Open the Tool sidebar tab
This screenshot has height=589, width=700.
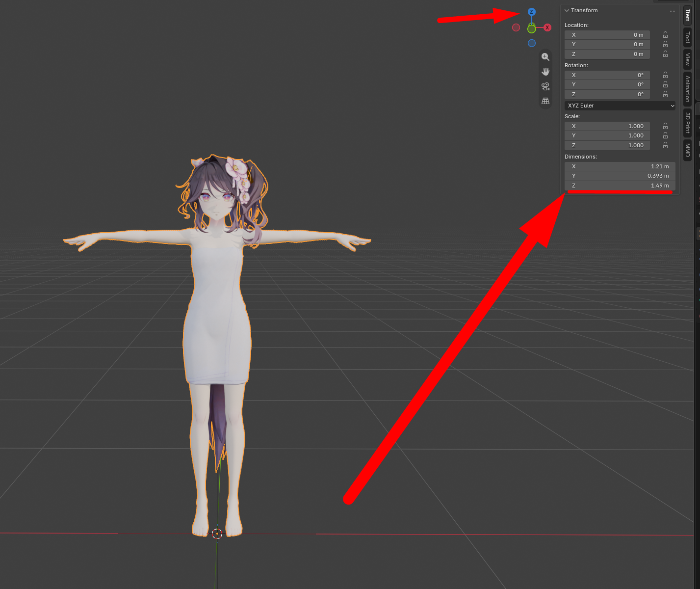point(687,37)
